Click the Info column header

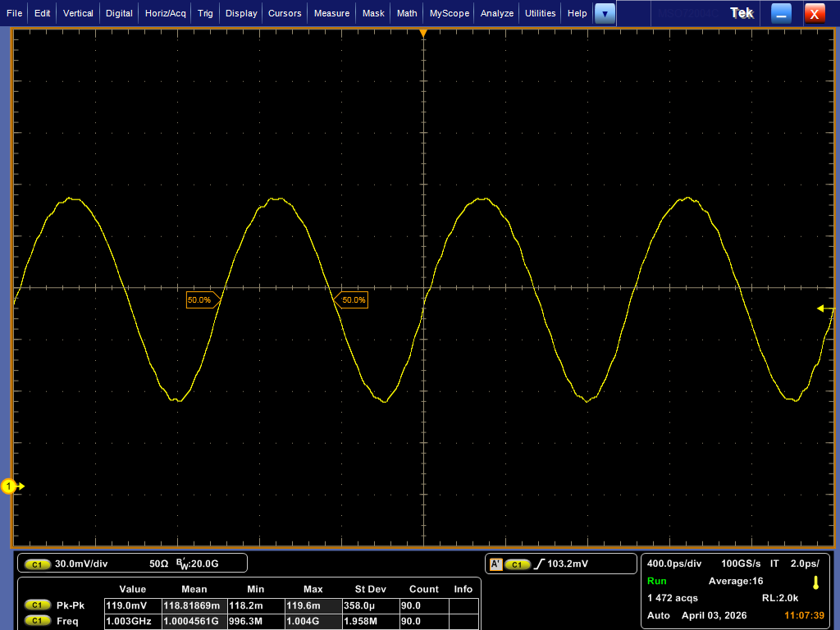(x=463, y=589)
